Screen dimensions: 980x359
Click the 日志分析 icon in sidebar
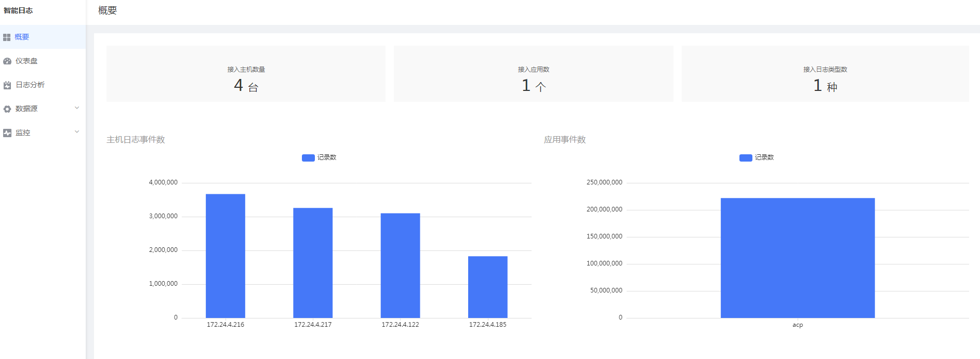pyautogui.click(x=7, y=85)
